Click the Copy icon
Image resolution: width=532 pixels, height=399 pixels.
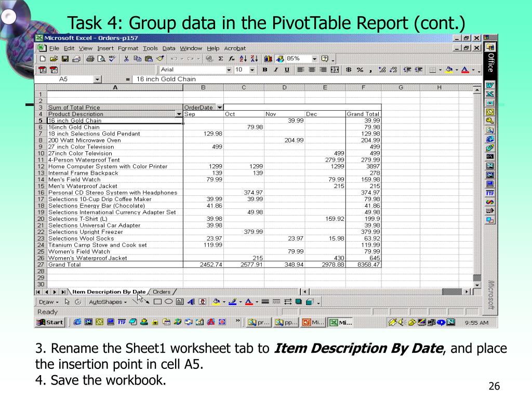tap(137, 59)
